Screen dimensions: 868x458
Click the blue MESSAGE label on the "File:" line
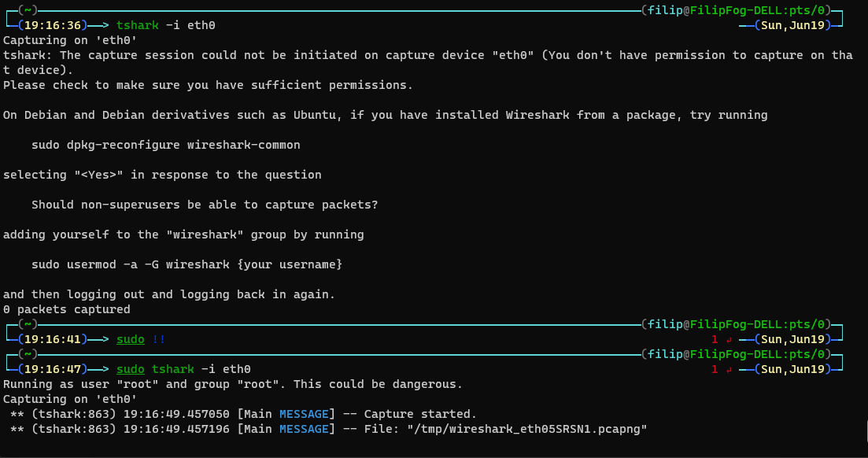tap(304, 429)
